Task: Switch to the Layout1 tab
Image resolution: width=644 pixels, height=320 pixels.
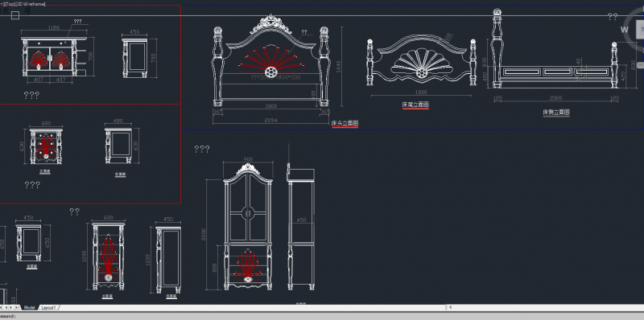Action: (x=49, y=307)
